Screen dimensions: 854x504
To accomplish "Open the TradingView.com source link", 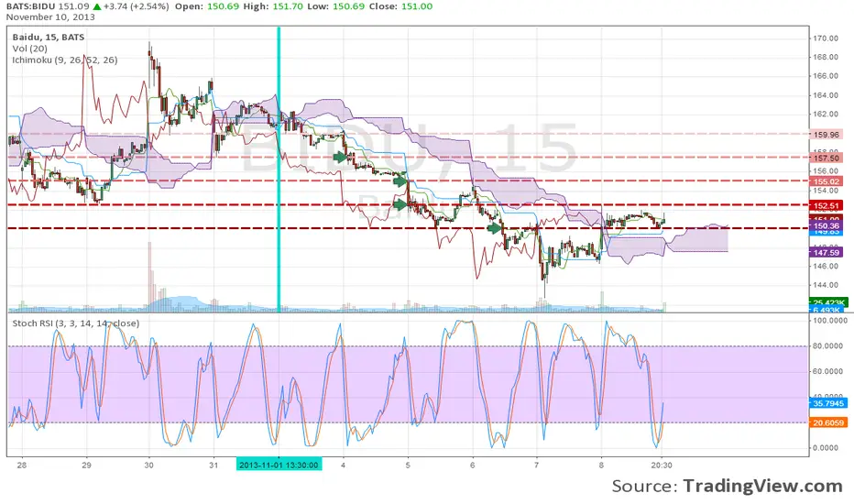I will coord(762,486).
